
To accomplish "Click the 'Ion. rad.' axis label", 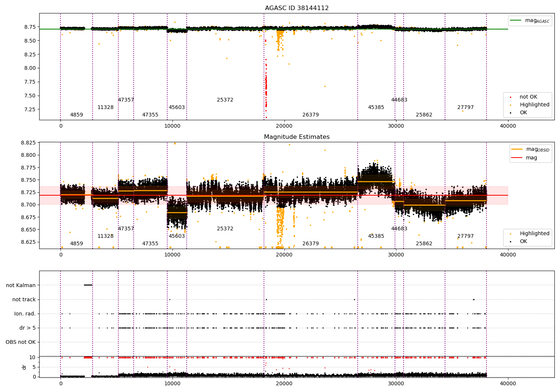I will (25, 314).
